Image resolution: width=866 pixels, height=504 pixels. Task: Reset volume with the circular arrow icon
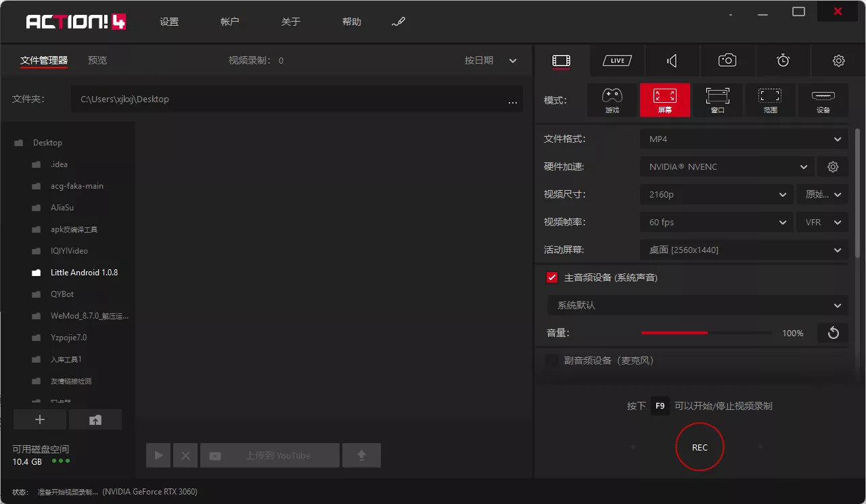(x=833, y=333)
